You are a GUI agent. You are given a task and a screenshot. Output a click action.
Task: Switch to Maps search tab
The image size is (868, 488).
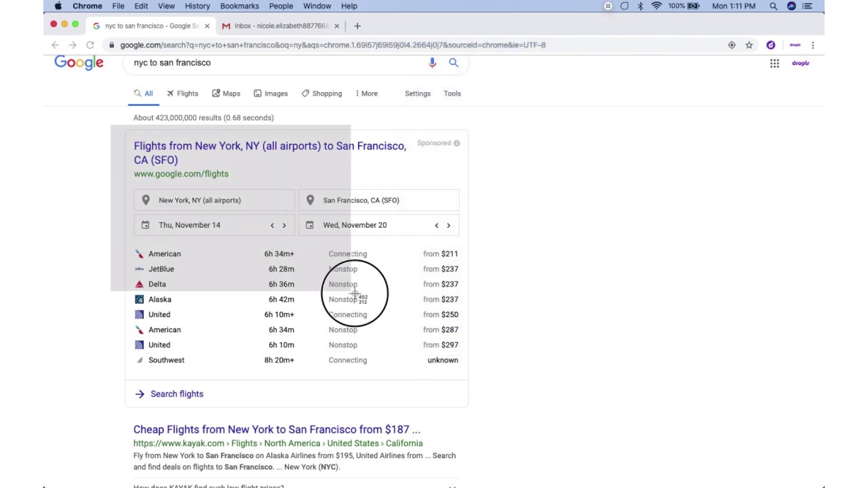tap(226, 94)
